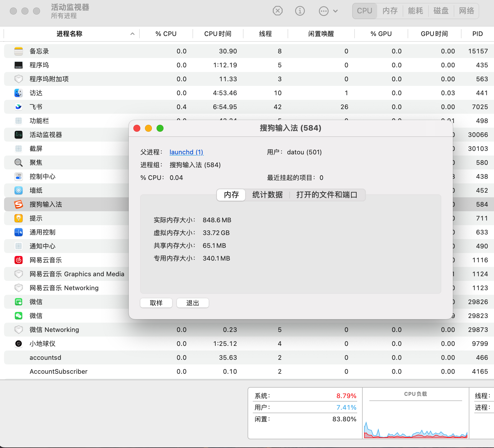Click the 用户 7.41% value

(x=346, y=407)
